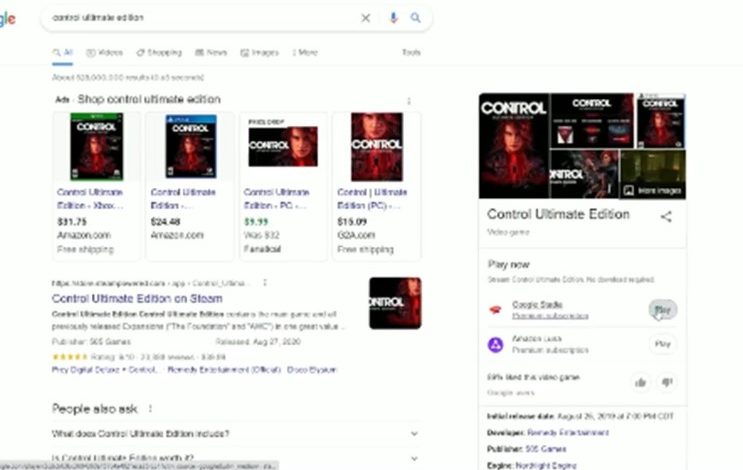Dislike this video game with thumbs down
This screenshot has width=743, height=470.
click(667, 382)
